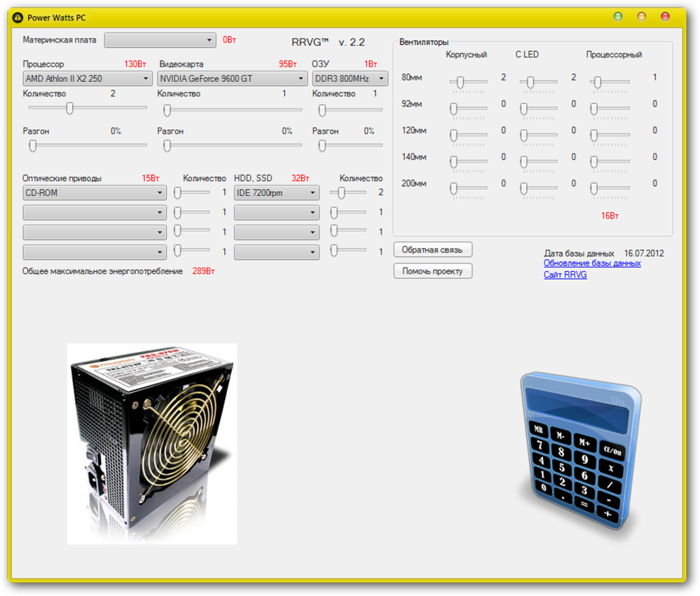Open the Сайт RRVG link
Image resolution: width=700 pixels, height=596 pixels.
click(565, 275)
